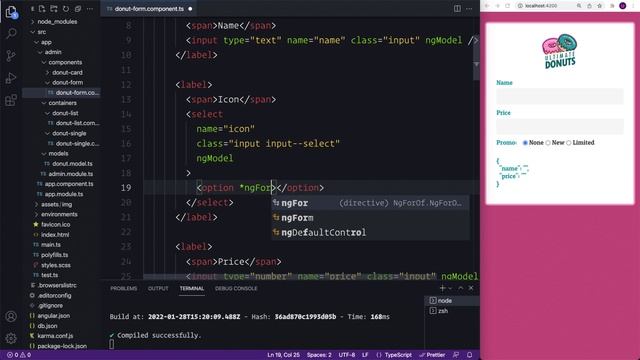Open the terminal launch profile dropdown arrow
The width and height of the screenshot is (640, 360).
tap(450, 288)
